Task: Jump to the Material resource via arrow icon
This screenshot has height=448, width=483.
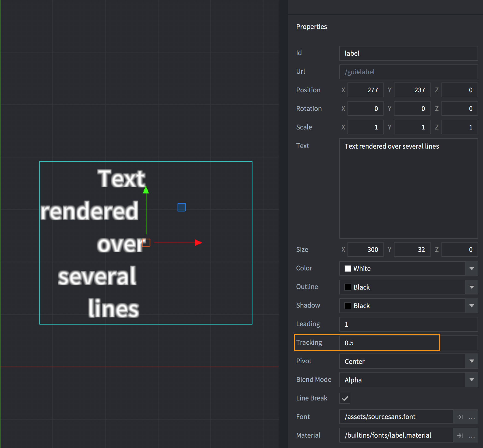Action: (460, 435)
